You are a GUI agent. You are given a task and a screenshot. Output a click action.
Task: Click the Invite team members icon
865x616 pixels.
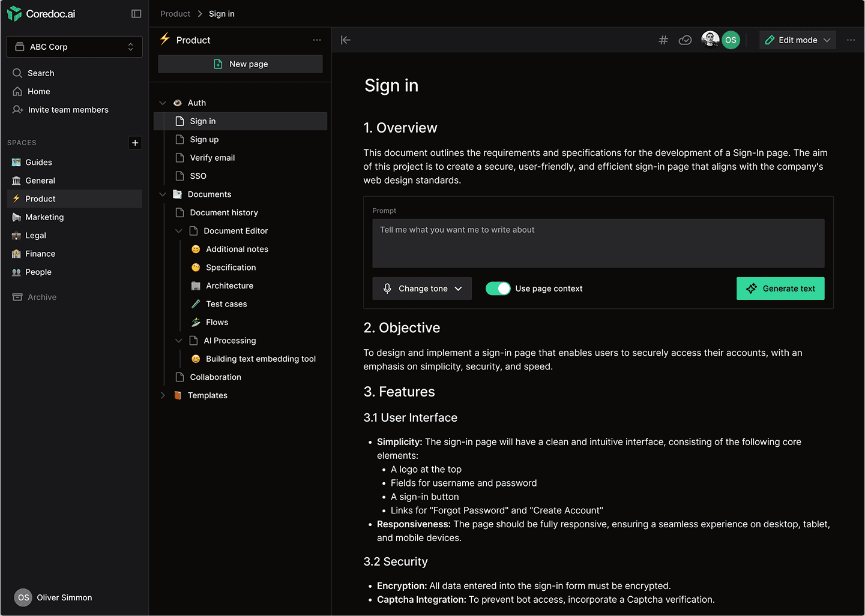tap(17, 110)
